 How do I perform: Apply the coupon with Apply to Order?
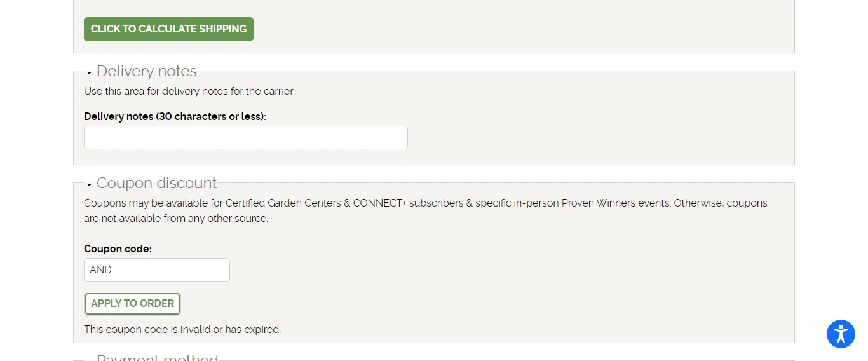coord(132,304)
